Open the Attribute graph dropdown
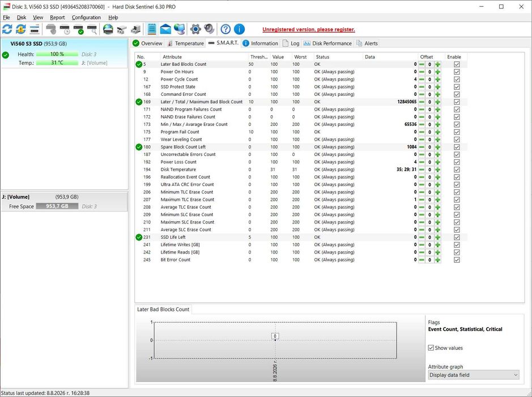 (x=473, y=375)
